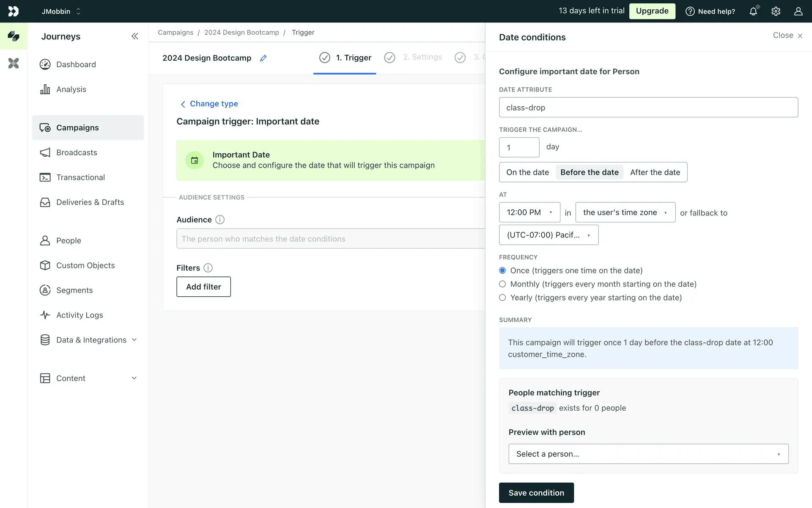812x508 pixels.
Task: Click the class-drop date attribute field
Action: (648, 108)
